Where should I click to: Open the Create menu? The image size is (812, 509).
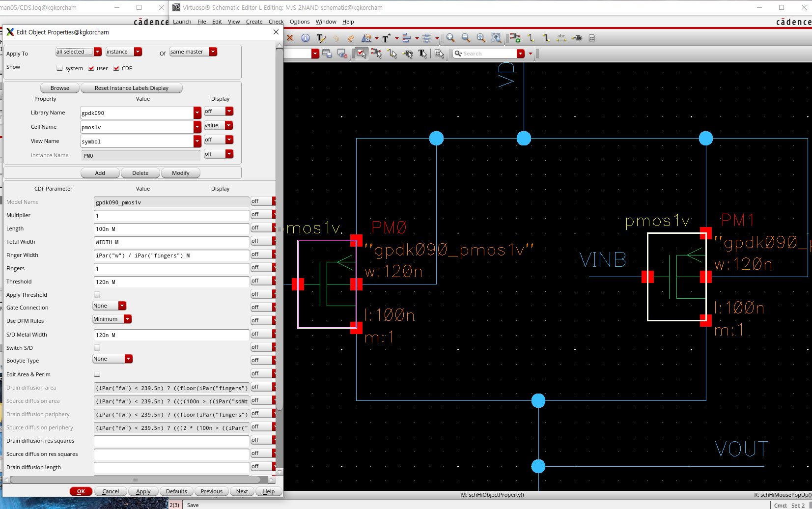(x=254, y=22)
